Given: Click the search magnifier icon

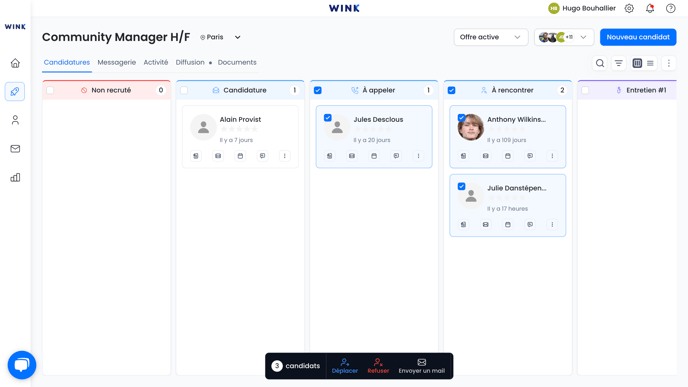Looking at the screenshot, I should [x=600, y=63].
